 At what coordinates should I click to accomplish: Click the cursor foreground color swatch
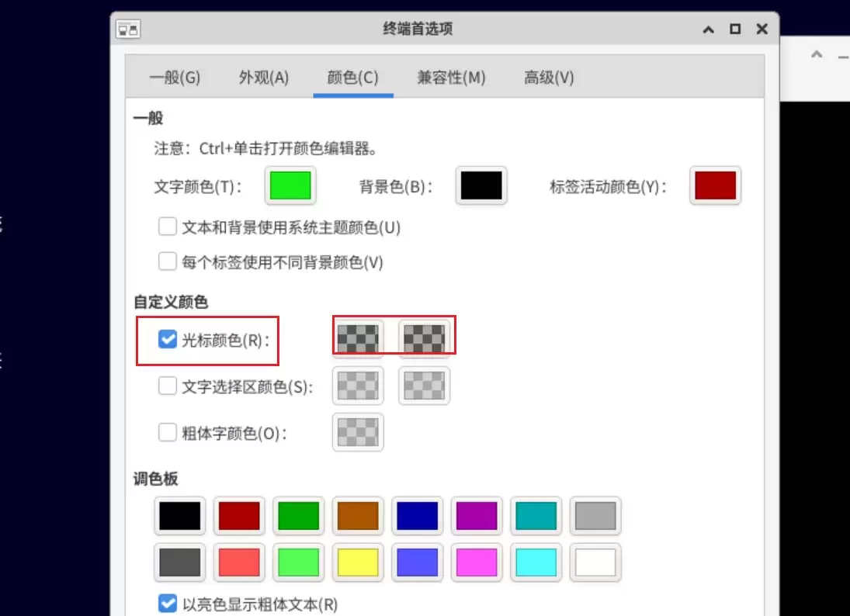click(358, 337)
